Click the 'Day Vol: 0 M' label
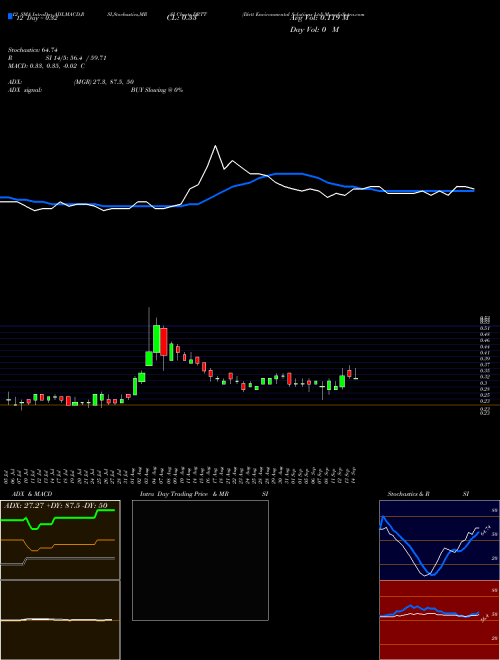 coord(314,30)
